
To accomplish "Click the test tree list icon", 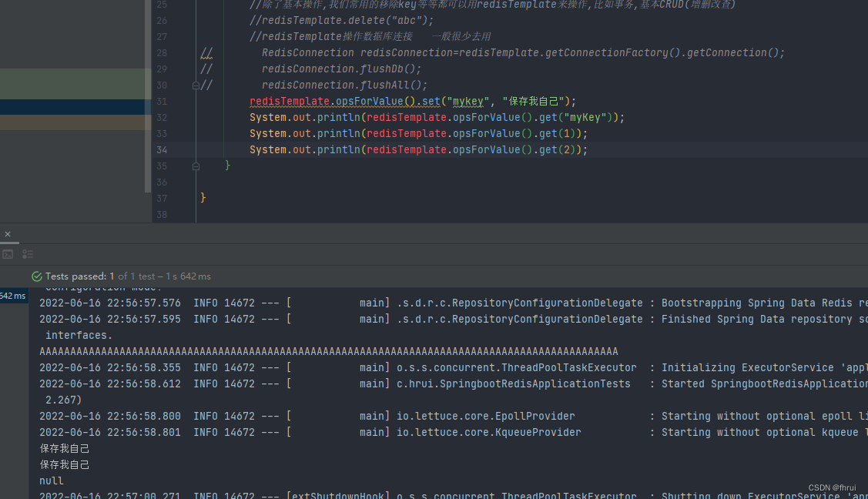I will pyautogui.click(x=27, y=253).
